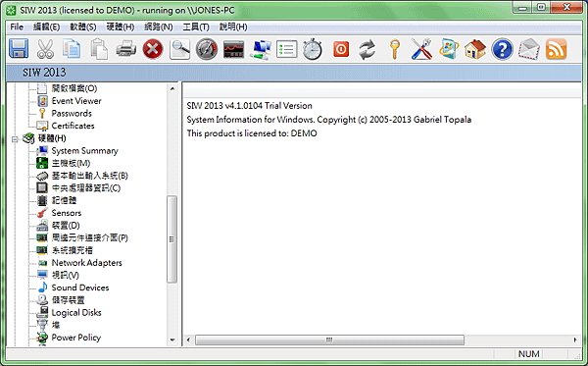The image size is (588, 366).
Task: Select 主機板(M) in the tree
Action: (71, 163)
